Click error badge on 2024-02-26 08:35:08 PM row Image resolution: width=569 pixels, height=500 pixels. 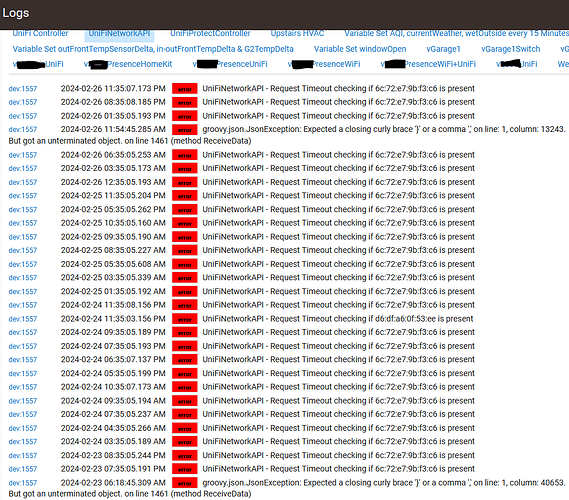pos(185,102)
